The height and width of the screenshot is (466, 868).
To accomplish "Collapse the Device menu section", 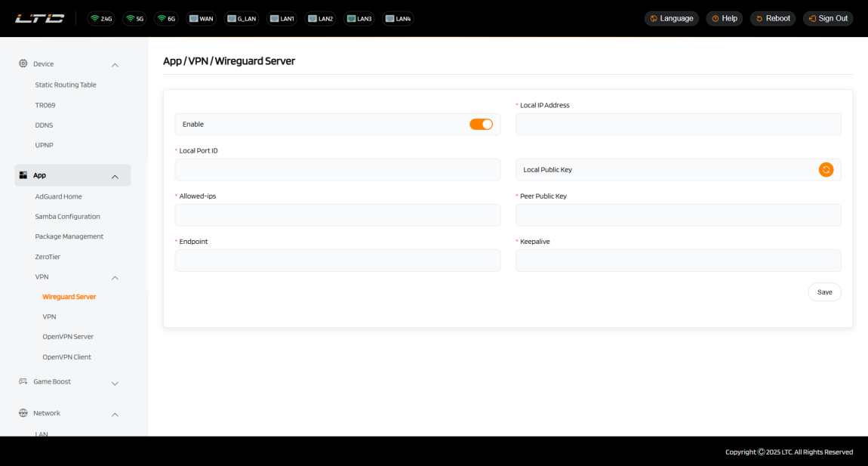I will [x=115, y=65].
